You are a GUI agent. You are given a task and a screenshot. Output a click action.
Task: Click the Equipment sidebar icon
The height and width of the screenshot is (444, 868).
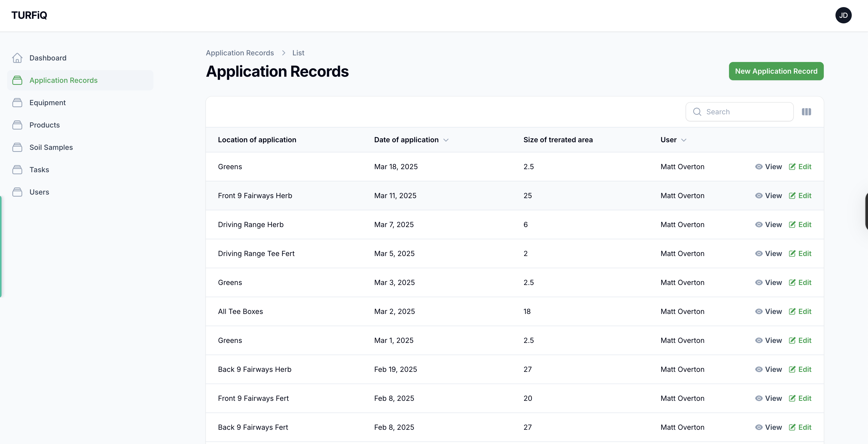point(18,102)
